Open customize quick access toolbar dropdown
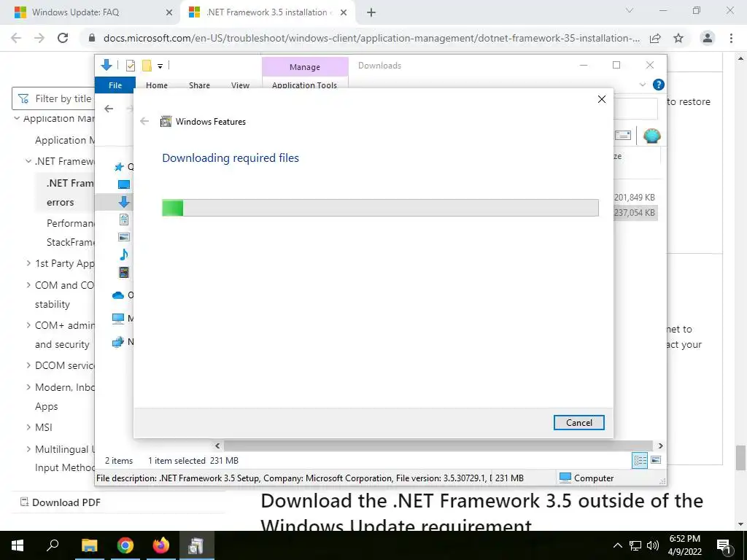Viewport: 747px width, 560px height. (x=160, y=66)
